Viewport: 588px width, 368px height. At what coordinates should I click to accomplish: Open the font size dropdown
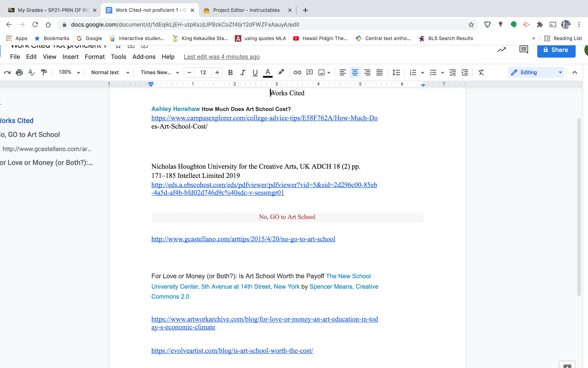[x=203, y=72]
